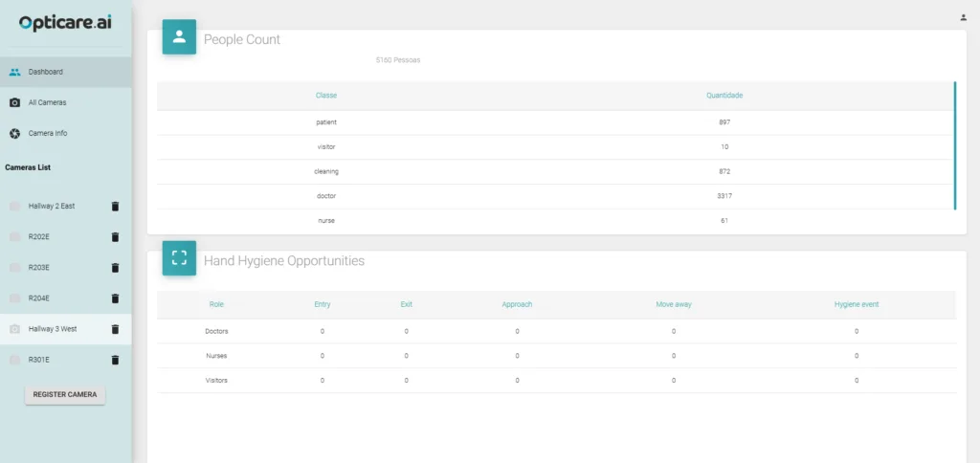Open the All Cameras menu item

66,102
